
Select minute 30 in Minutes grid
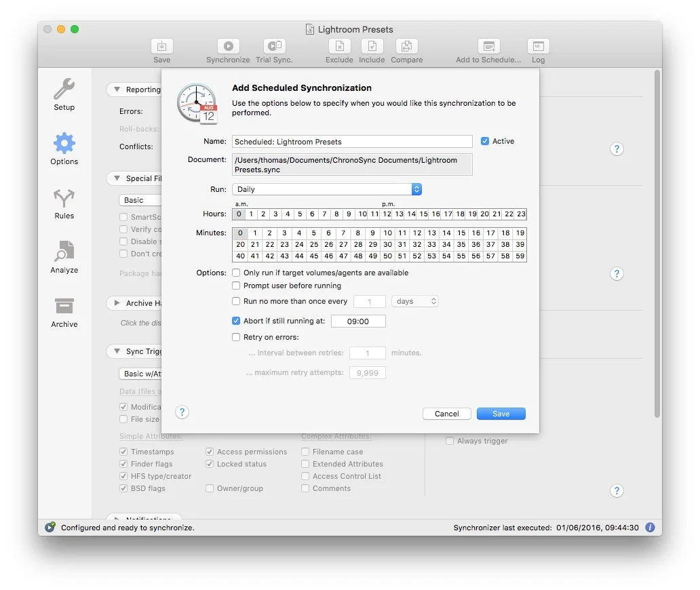pos(387,245)
